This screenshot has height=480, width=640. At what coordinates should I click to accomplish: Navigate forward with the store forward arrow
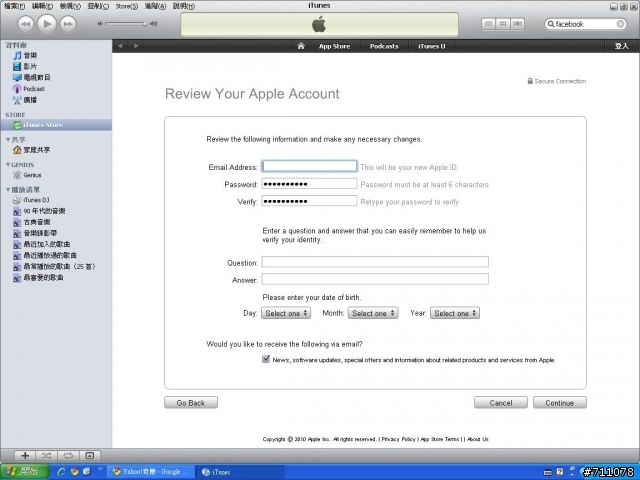136,46
